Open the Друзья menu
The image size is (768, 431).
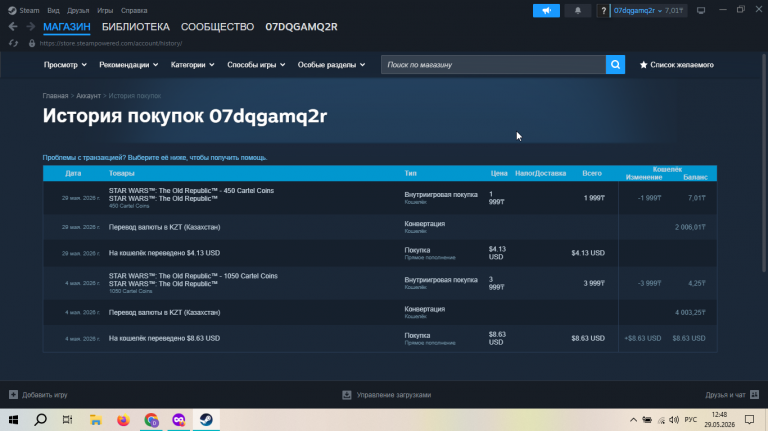point(78,10)
